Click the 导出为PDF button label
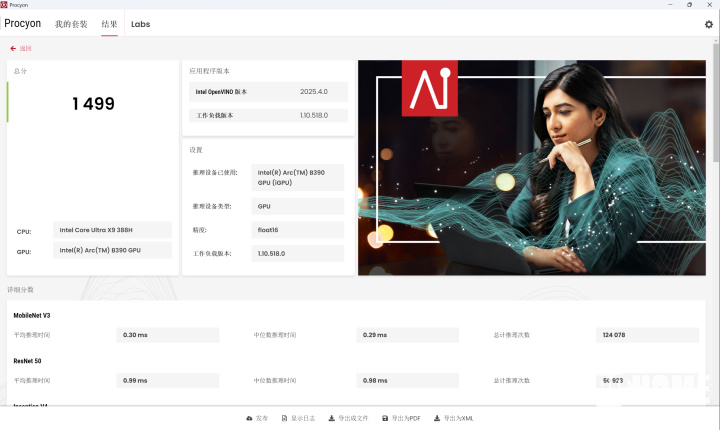The width and height of the screenshot is (720, 430). [406, 418]
